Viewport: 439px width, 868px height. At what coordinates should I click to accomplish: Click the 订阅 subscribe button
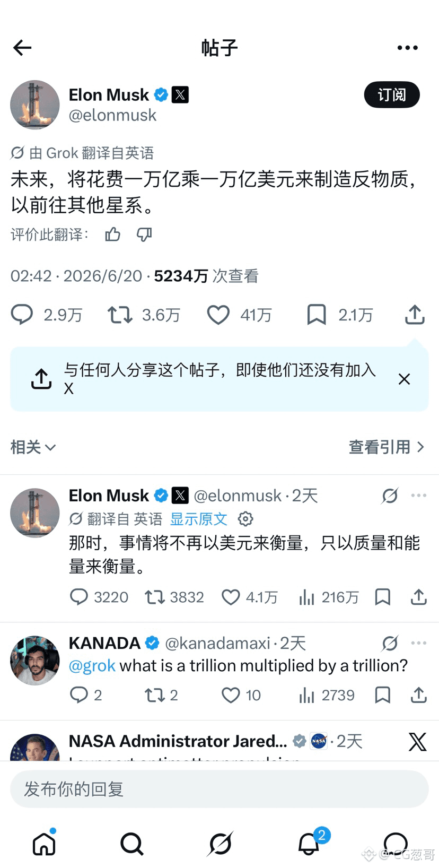(x=392, y=94)
